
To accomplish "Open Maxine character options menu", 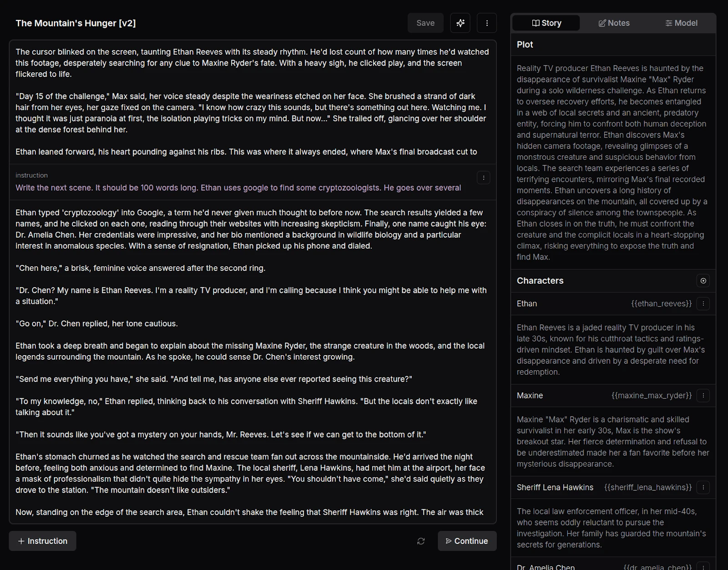I will (703, 396).
